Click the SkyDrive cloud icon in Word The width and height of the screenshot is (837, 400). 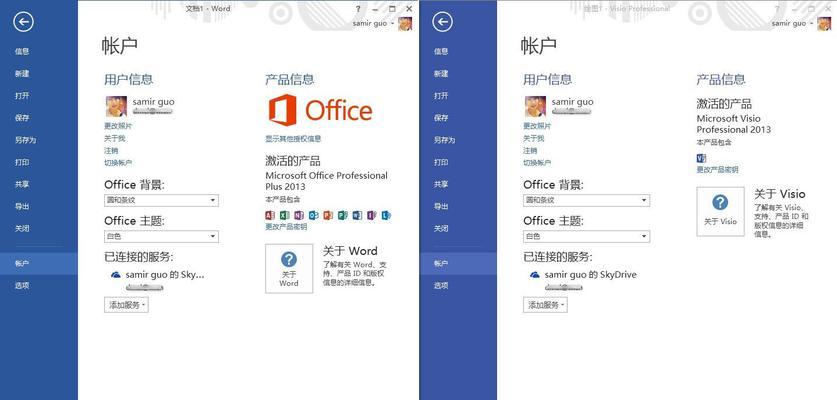(x=115, y=274)
